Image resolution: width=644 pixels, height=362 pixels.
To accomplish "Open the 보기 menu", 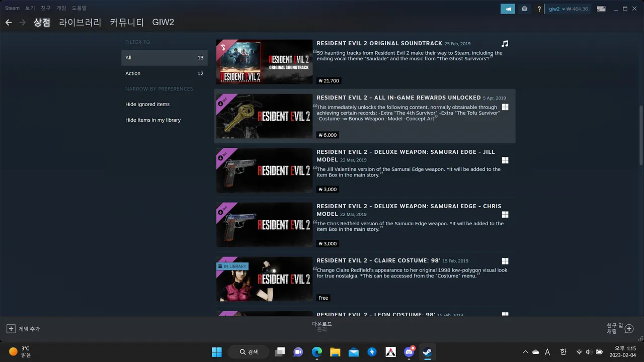I will [x=30, y=8].
